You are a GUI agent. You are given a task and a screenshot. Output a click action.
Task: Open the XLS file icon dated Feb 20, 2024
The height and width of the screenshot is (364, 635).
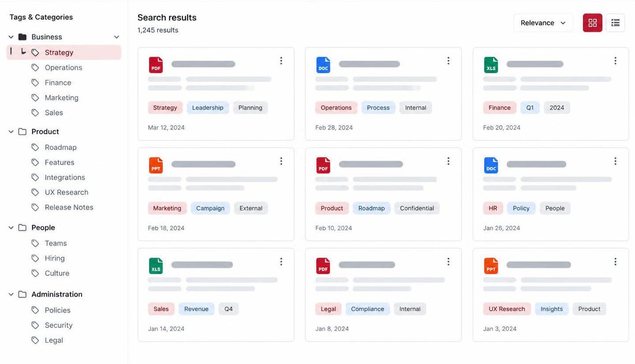pyautogui.click(x=491, y=65)
